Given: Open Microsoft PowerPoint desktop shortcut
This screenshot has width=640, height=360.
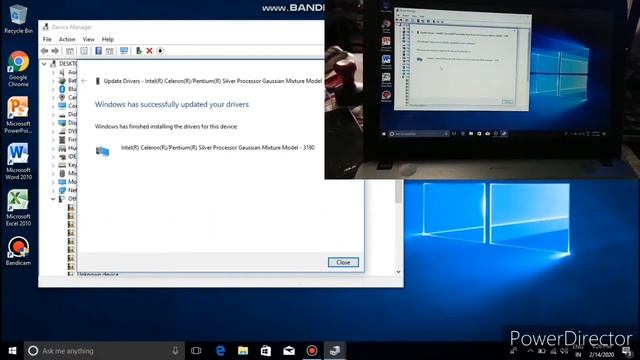Looking at the screenshot, I should 18,115.
